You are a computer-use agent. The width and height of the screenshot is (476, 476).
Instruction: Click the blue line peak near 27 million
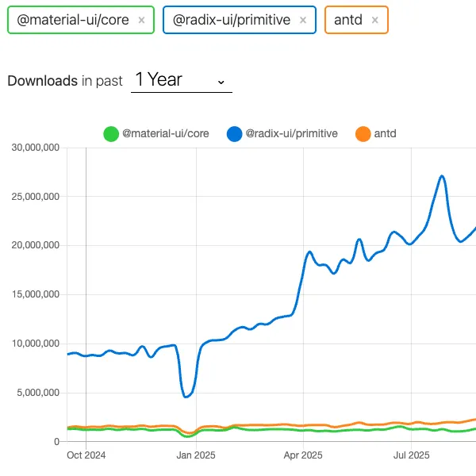pos(442,176)
